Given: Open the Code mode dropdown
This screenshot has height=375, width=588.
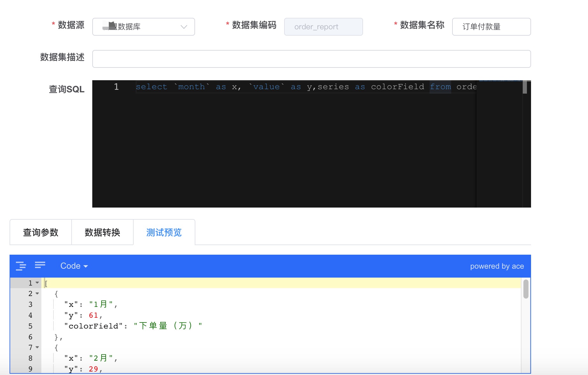Looking at the screenshot, I should coord(74,266).
